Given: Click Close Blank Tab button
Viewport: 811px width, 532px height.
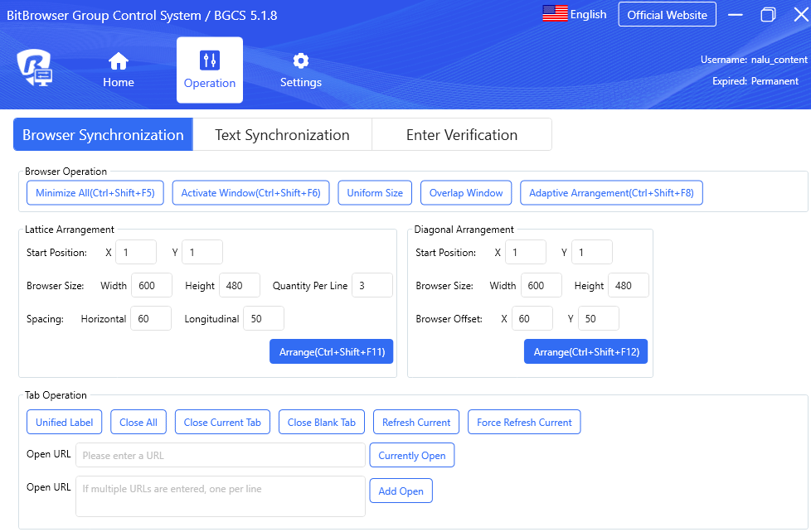Looking at the screenshot, I should click(322, 422).
